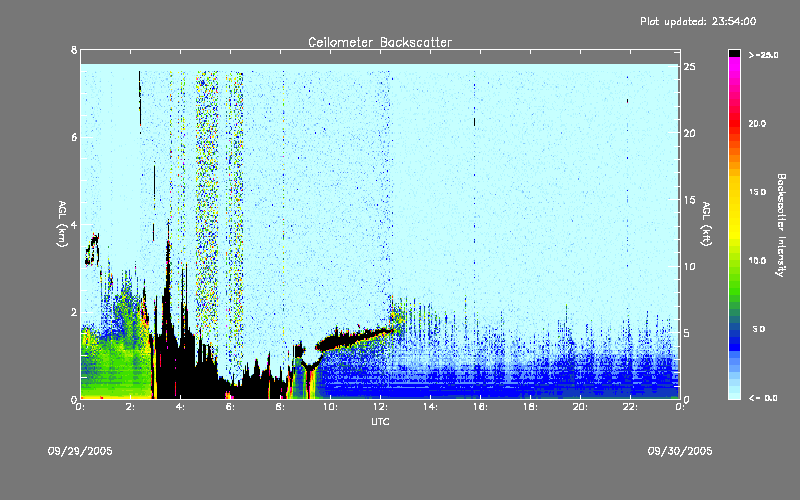
Task: Click the '6' km tick label
Action: click(x=74, y=137)
